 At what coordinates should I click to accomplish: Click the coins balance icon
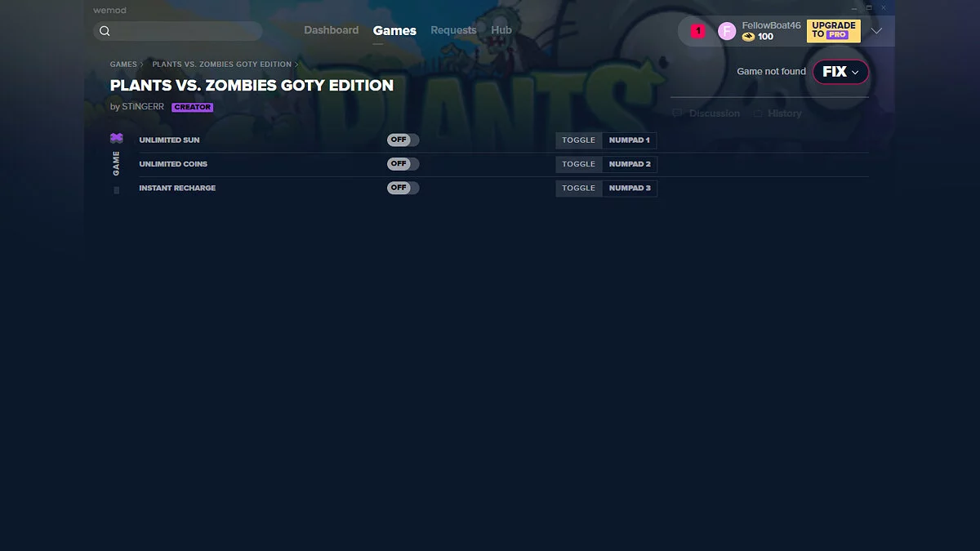click(748, 37)
